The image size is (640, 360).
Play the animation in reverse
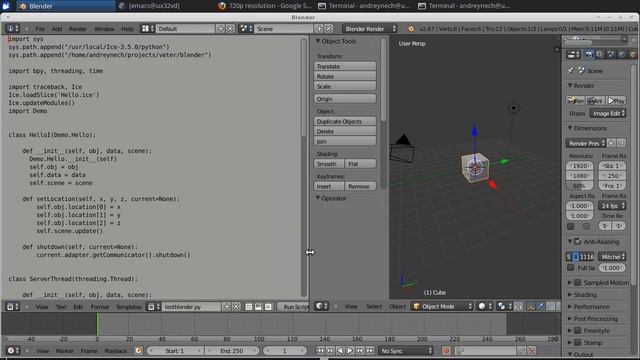(x=340, y=351)
